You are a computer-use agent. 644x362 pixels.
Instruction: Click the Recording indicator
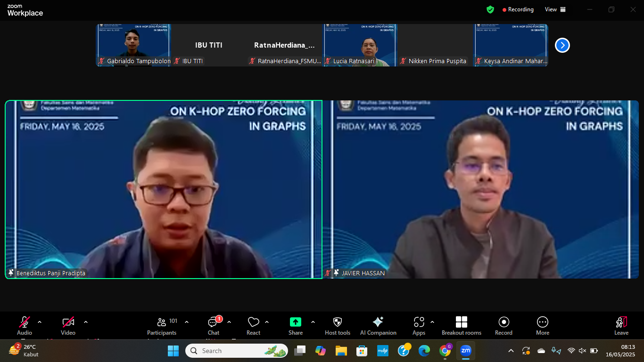click(x=518, y=9)
